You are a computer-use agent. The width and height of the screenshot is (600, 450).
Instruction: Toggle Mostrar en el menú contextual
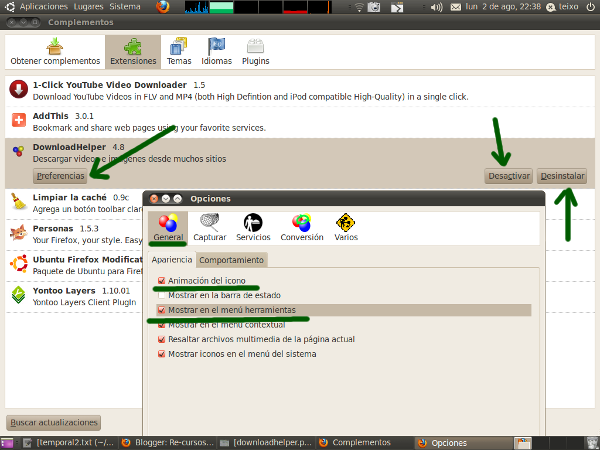click(x=161, y=325)
